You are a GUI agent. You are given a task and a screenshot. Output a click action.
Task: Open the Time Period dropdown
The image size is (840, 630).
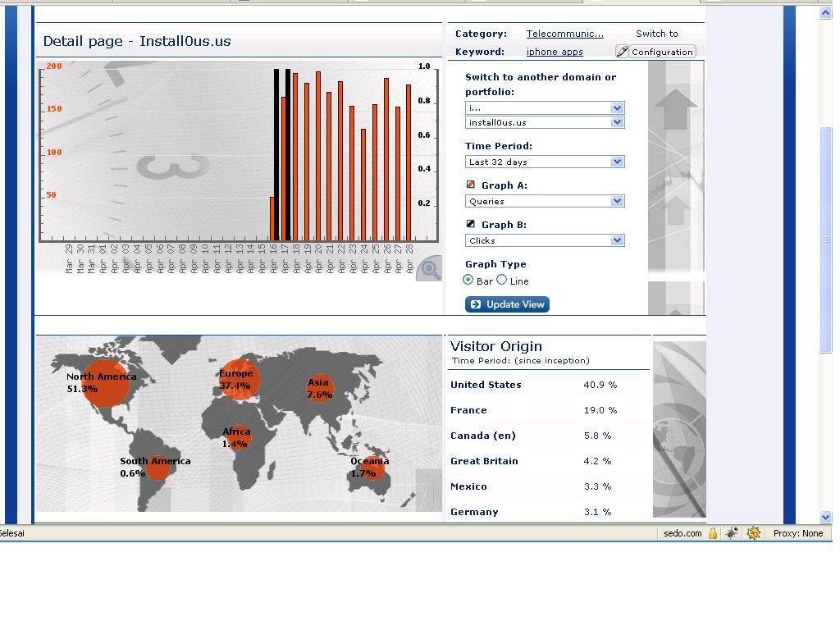click(x=545, y=162)
